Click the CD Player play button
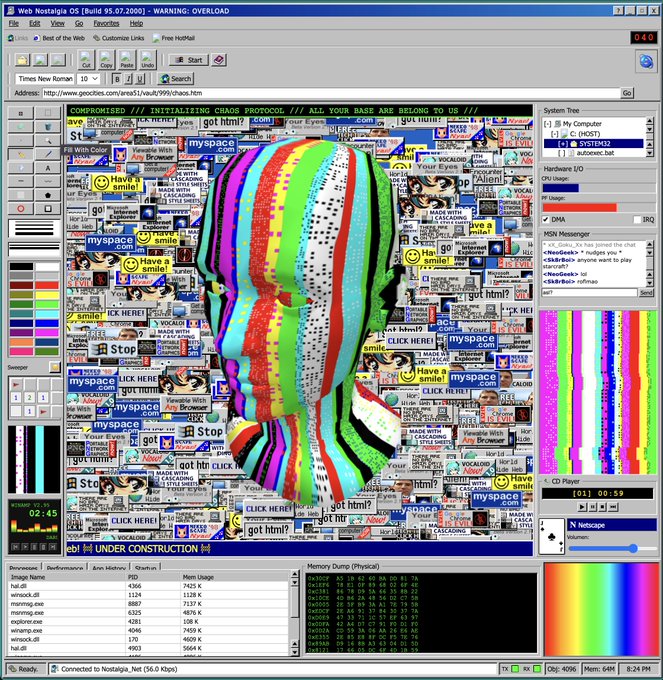The height and width of the screenshot is (680, 663). tap(581, 507)
